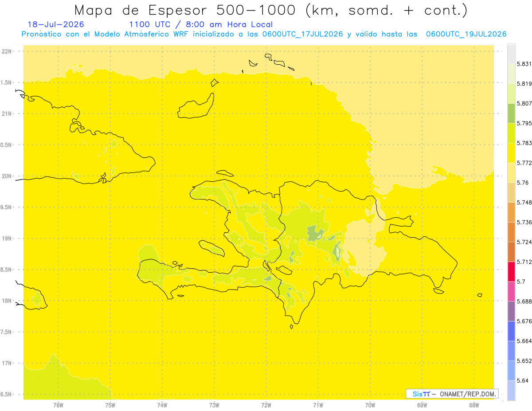Click the legend value '5.748'
532x411 pixels.
coord(524,202)
